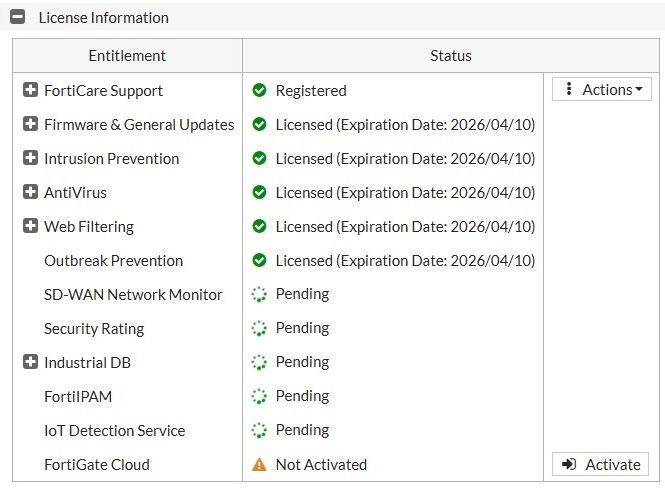Expand the Web Filtering entitlement

(30, 227)
